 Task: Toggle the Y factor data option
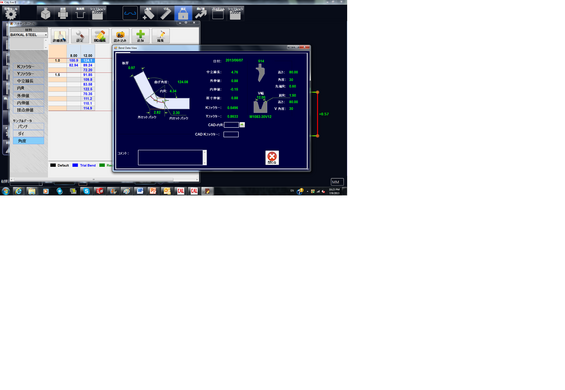click(29, 74)
